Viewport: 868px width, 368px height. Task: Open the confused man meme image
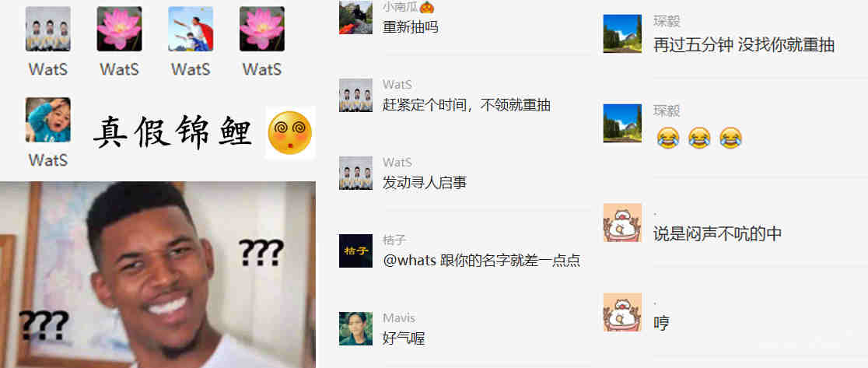pyautogui.click(x=158, y=275)
